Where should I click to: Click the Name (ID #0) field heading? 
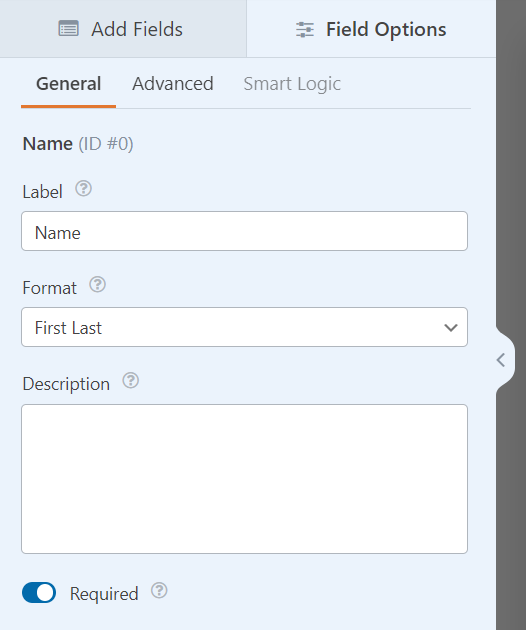pyautogui.click(x=78, y=144)
